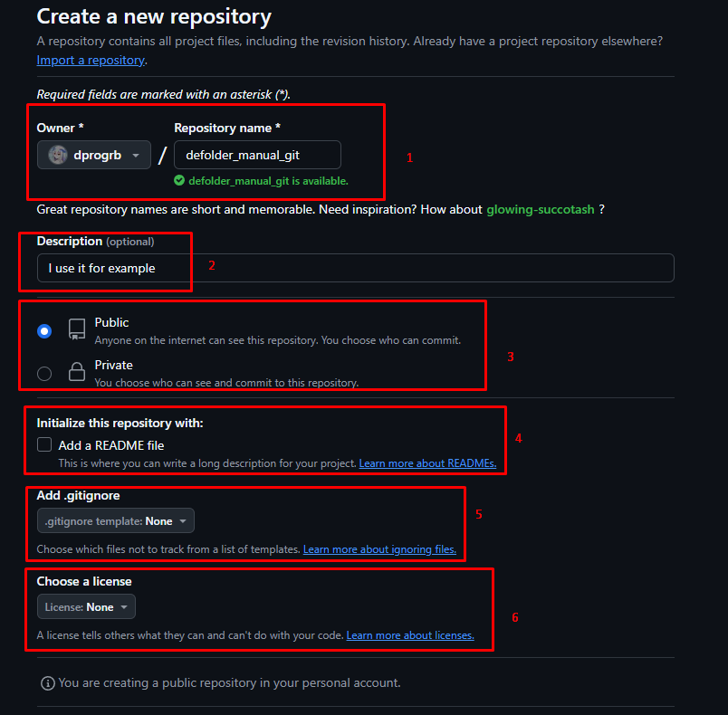Click the Private repository lock icon
Screen dimensions: 728x715
[x=77, y=372]
